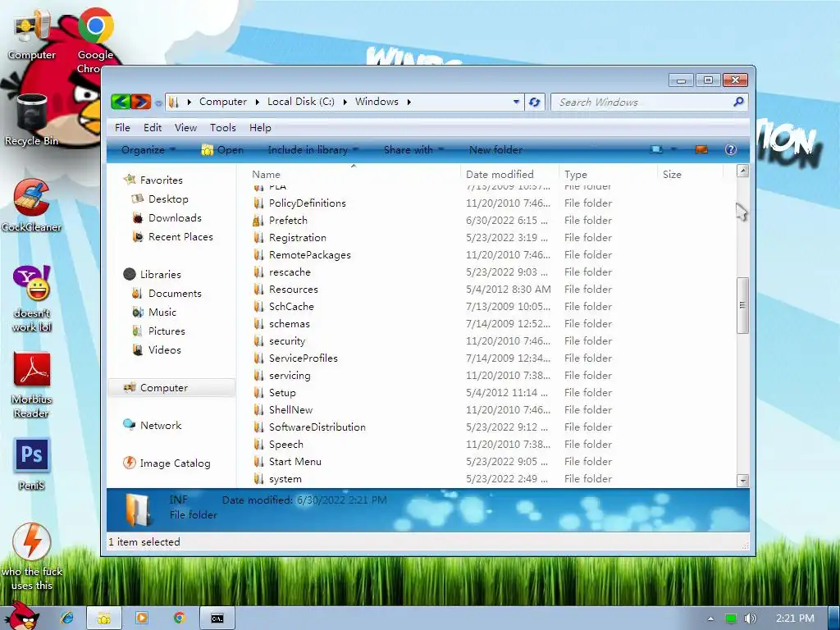Click the volume speaker tray icon
Screen dimensions: 840x630
click(x=750, y=619)
